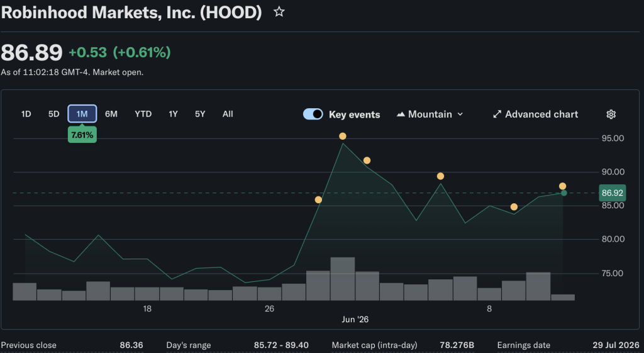
Task: Select the 6M time range
Action: 111,115
